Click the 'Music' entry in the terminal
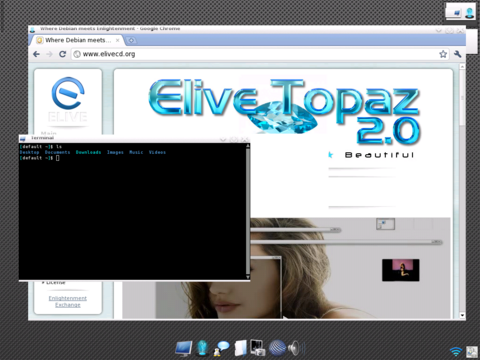This screenshot has height=360, width=480. (136, 152)
